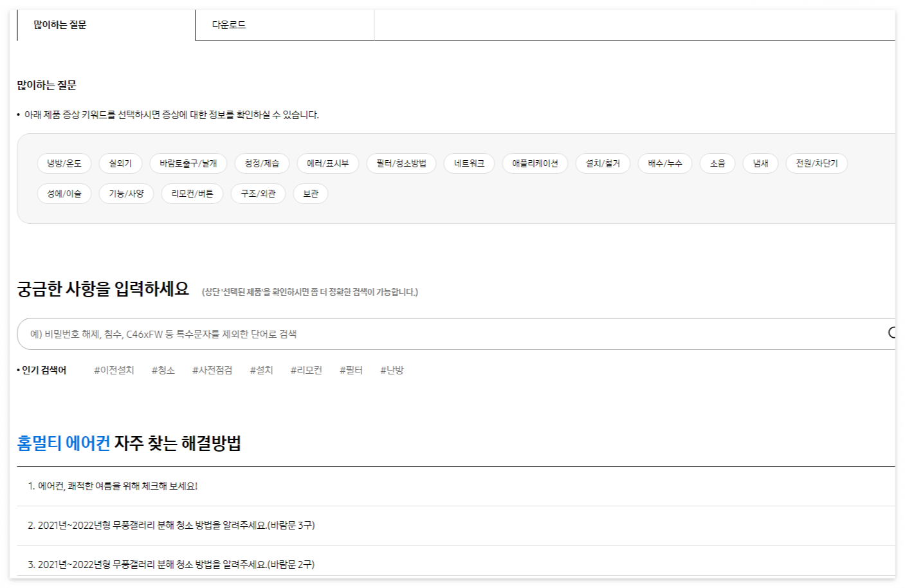Select the 애플리케이션 keyword chip
This screenshot has width=905, height=588.
coord(535,163)
